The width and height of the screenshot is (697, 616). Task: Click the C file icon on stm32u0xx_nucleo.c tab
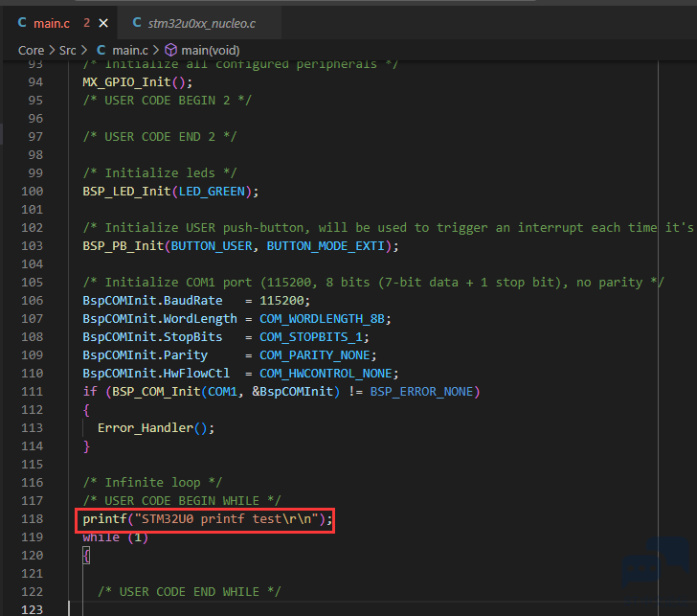tap(138, 22)
